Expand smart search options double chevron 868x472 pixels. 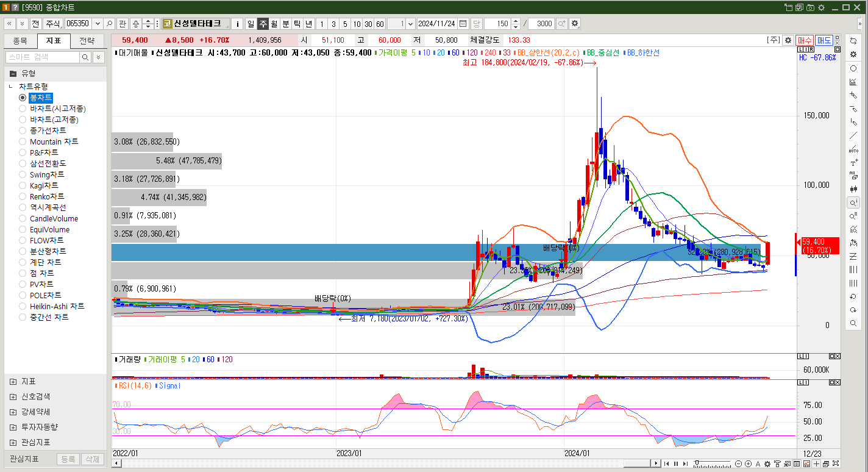tap(98, 57)
